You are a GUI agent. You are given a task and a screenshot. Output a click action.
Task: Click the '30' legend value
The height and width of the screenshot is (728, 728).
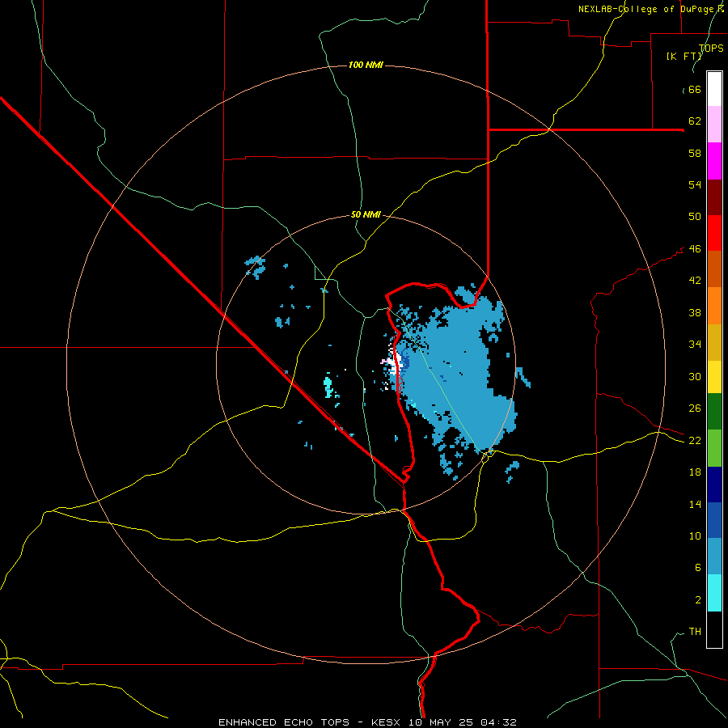[x=695, y=376]
